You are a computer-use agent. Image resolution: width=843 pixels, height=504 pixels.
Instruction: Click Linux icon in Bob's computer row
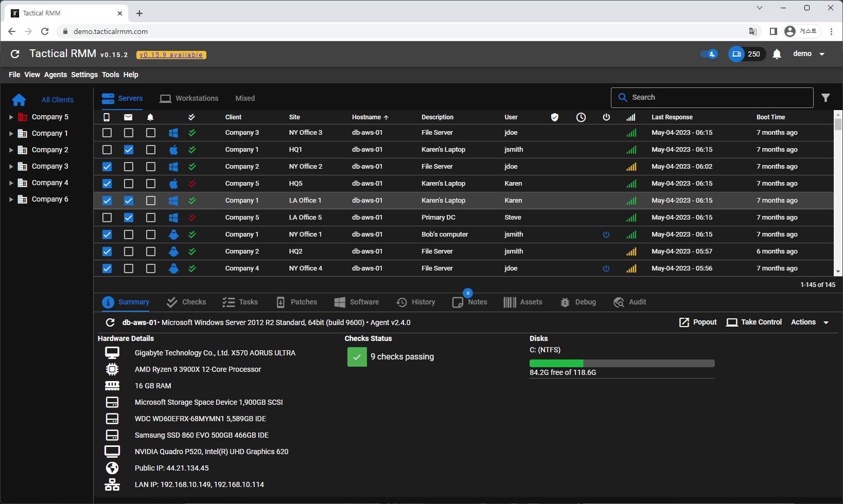(x=174, y=235)
